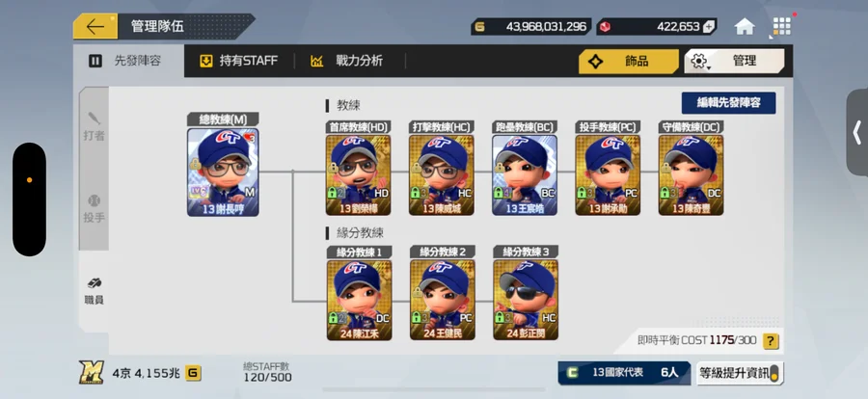Open the 先發陣容 tab
The width and height of the screenshot is (868, 399).
(128, 61)
